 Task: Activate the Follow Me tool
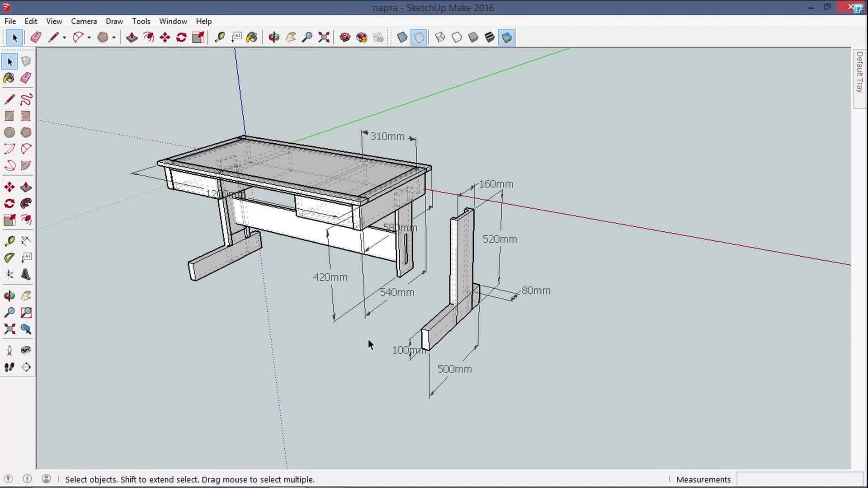click(x=26, y=204)
